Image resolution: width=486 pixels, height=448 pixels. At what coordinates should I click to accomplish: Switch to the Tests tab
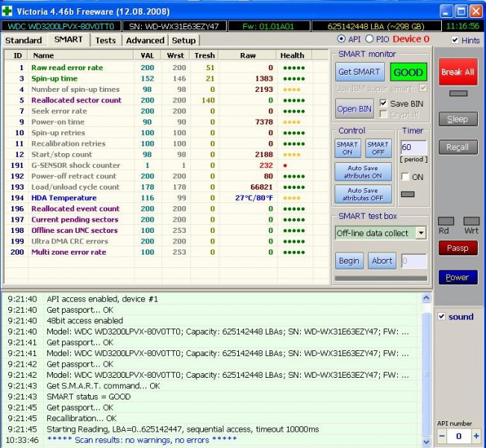point(105,40)
